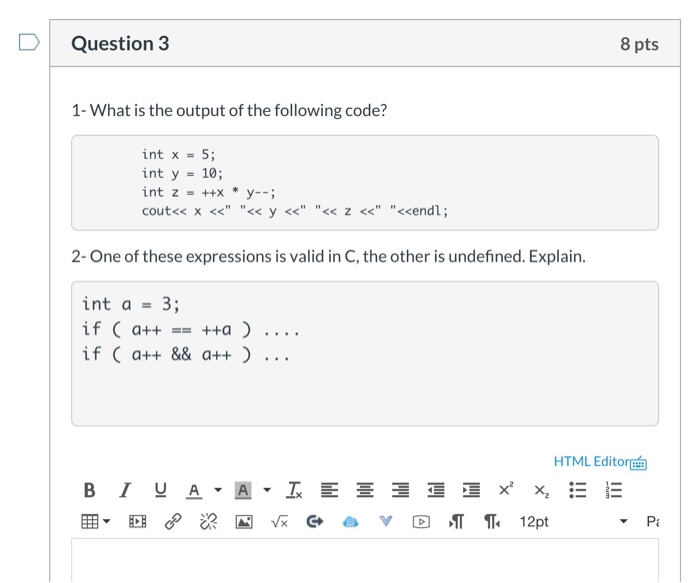Flag Question 3 using the marker icon
The height and width of the screenshot is (583, 700).
29,42
